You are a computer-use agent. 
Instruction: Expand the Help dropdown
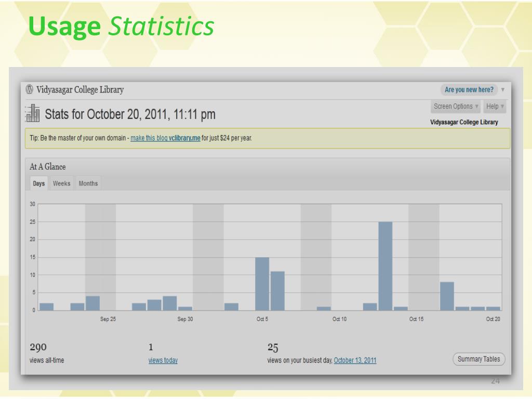click(495, 107)
